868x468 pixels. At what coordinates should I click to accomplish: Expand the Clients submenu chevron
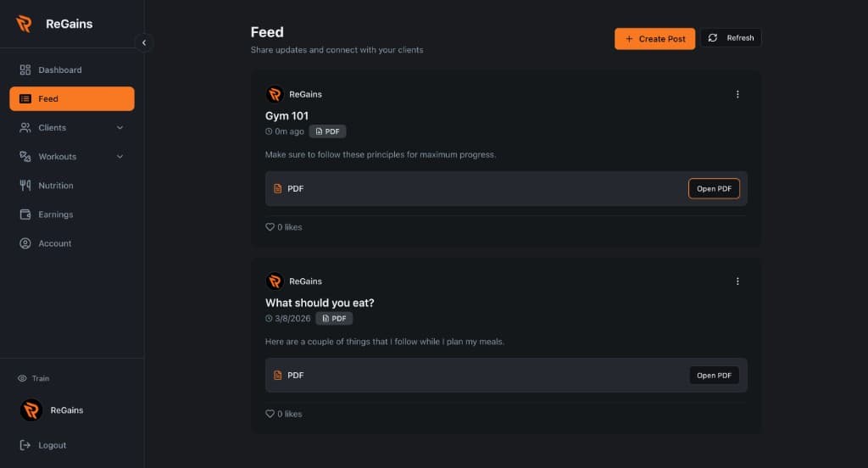[120, 128]
